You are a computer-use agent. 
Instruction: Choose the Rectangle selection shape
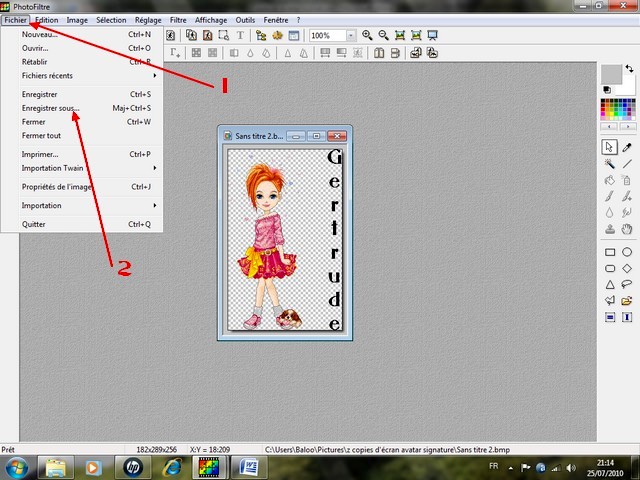[x=610, y=252]
